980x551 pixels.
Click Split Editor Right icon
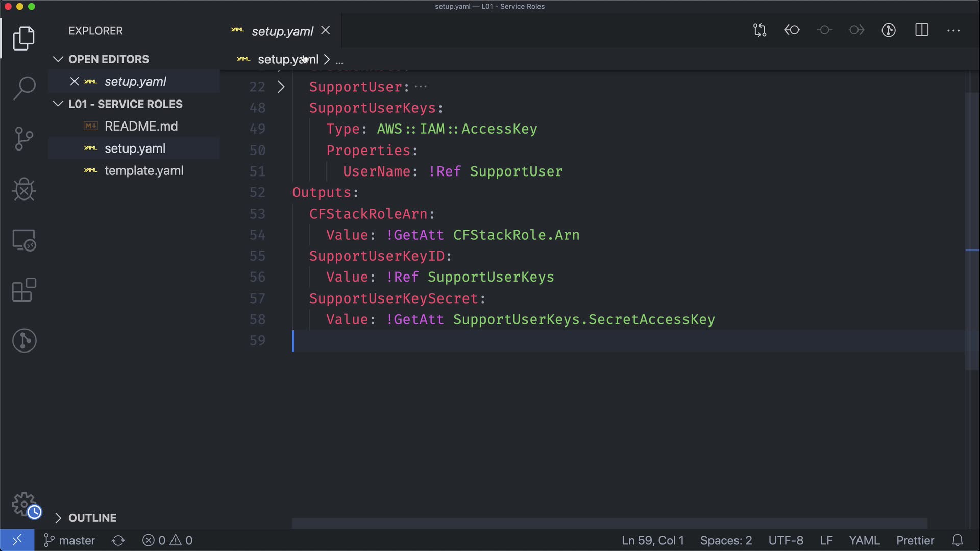point(922,30)
